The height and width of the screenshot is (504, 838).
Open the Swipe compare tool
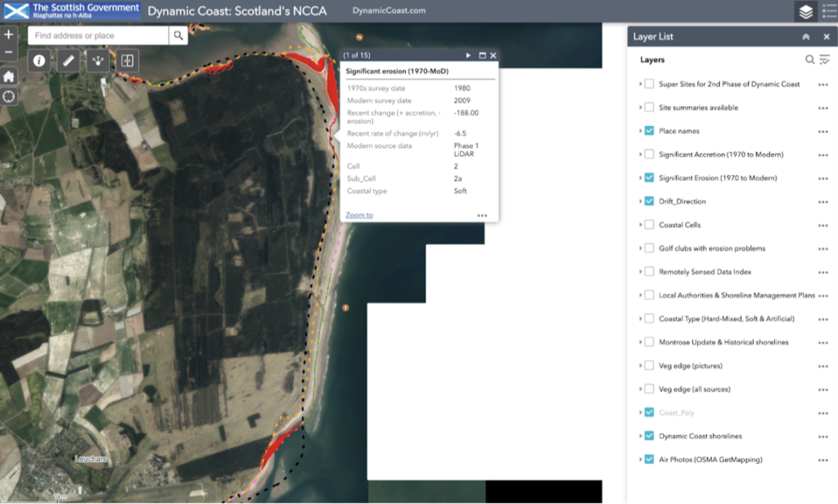point(127,61)
